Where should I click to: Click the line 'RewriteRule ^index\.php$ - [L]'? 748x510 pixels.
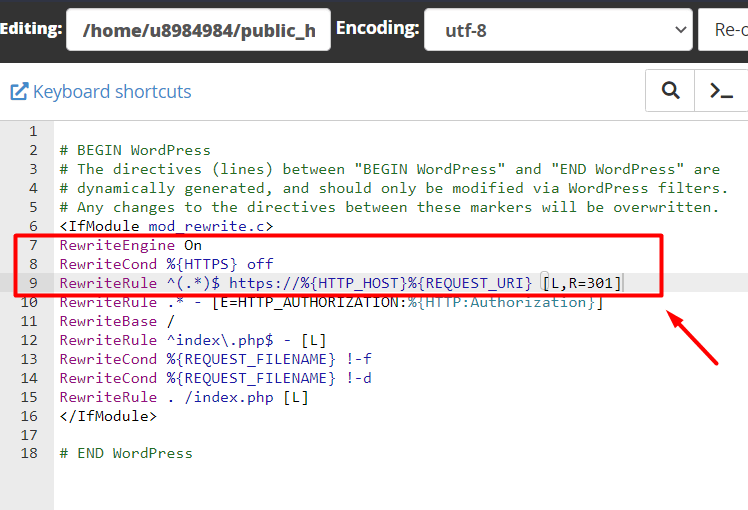(193, 340)
